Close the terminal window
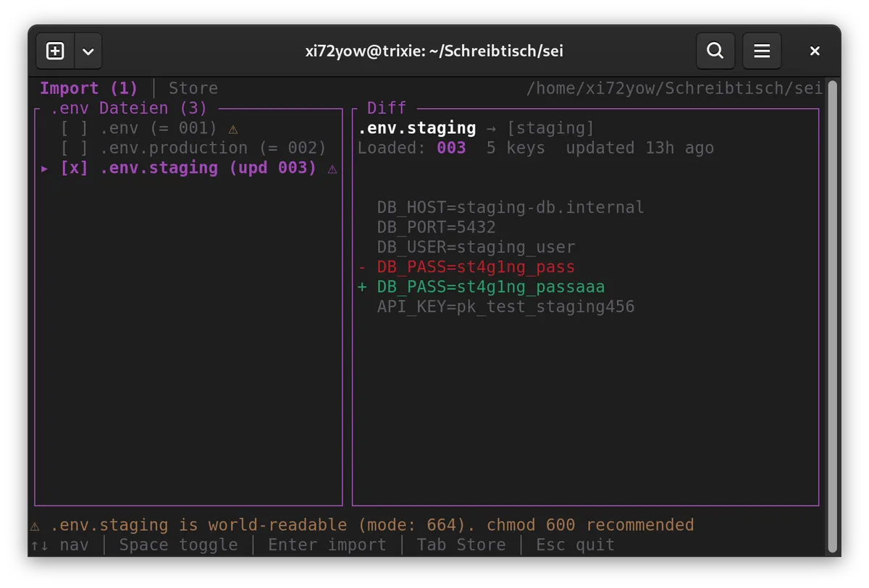Viewport: 869px width, 588px height. [x=815, y=51]
